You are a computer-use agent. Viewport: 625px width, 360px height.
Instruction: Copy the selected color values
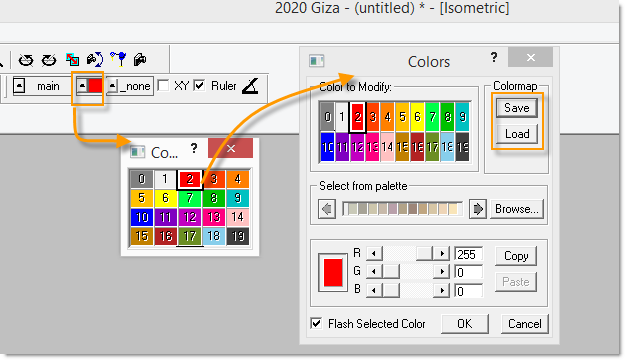click(516, 256)
